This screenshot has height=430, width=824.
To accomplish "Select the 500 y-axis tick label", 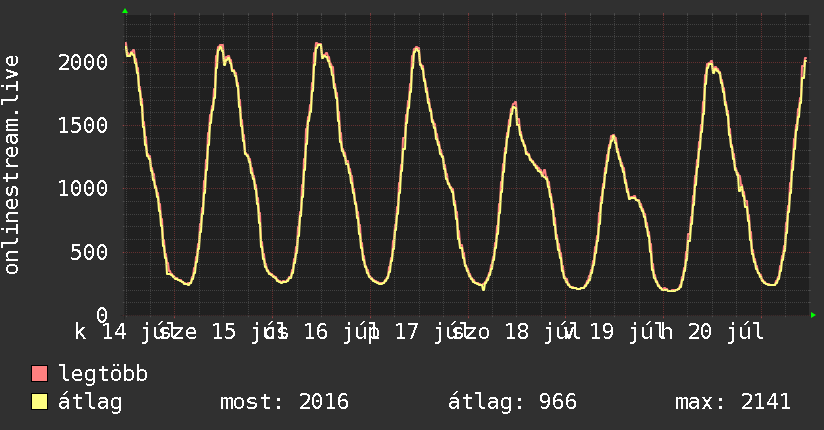I will [x=89, y=252].
